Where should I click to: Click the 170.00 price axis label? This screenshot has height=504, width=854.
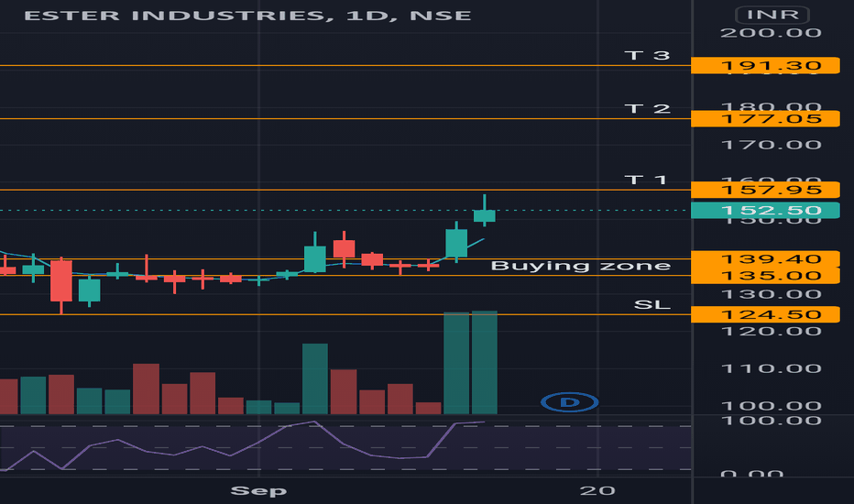click(x=771, y=145)
